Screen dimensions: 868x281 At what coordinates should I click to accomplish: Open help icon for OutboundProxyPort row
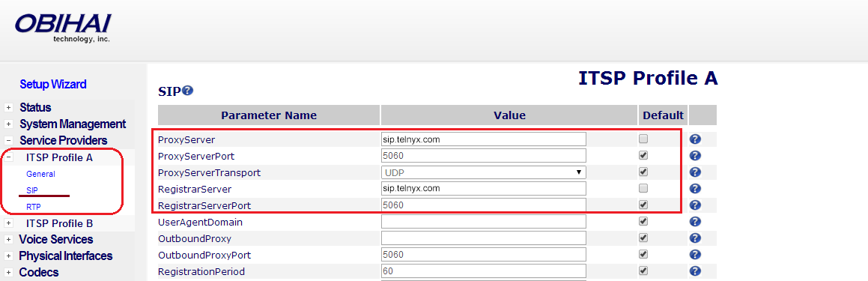[x=696, y=255]
